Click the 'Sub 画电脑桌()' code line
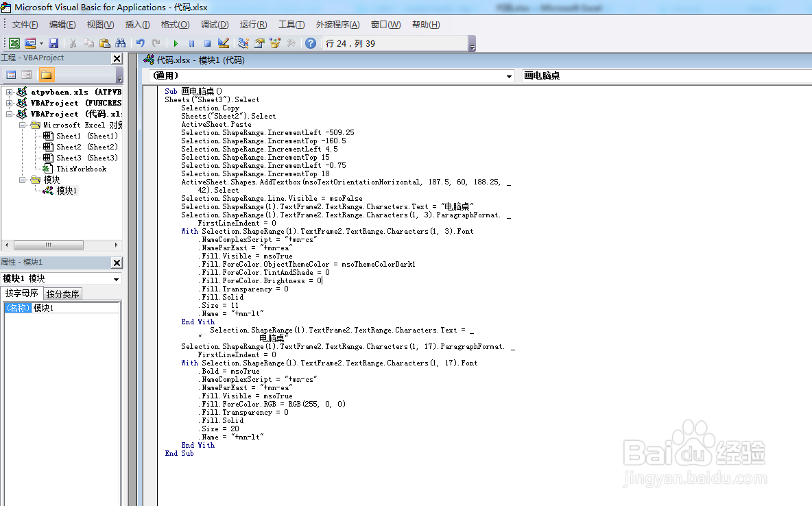Image resolution: width=812 pixels, height=506 pixels. click(x=193, y=91)
